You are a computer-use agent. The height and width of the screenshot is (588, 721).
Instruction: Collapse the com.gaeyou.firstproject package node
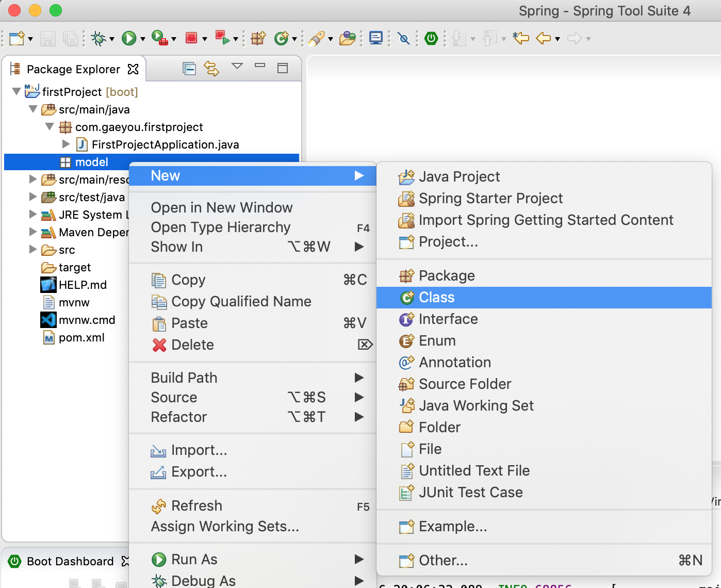pos(50,127)
